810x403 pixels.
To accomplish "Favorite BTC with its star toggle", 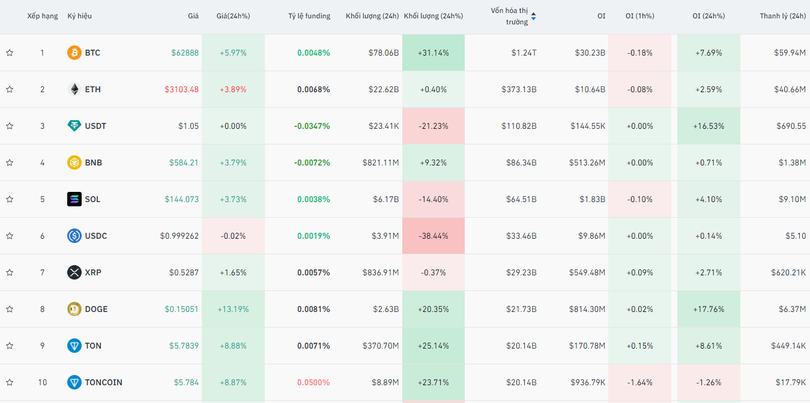I will (10, 53).
